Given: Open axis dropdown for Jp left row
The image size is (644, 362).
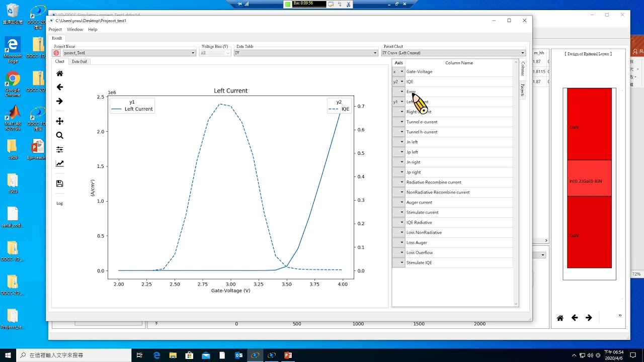Looking at the screenshot, I should (398, 152).
